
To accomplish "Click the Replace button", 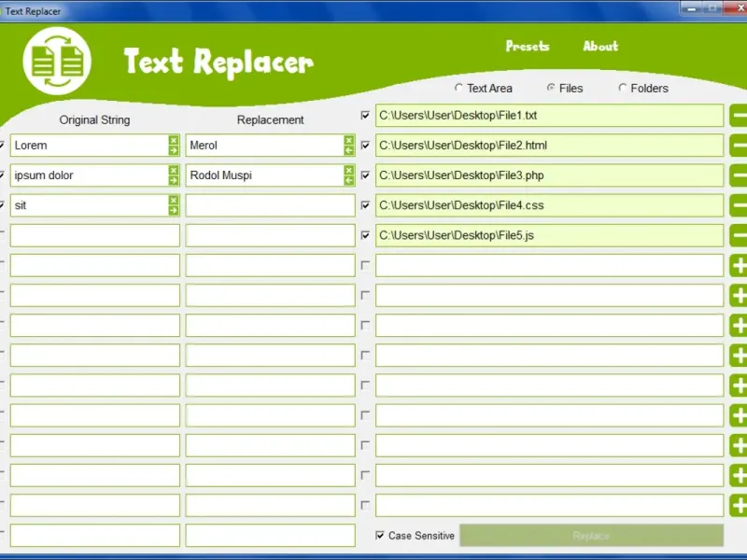I will [591, 536].
